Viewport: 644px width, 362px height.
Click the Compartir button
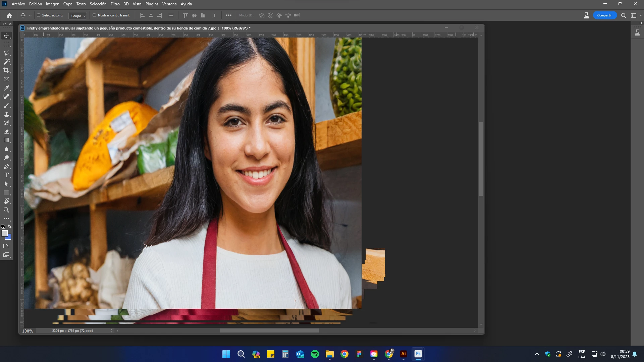coord(604,15)
